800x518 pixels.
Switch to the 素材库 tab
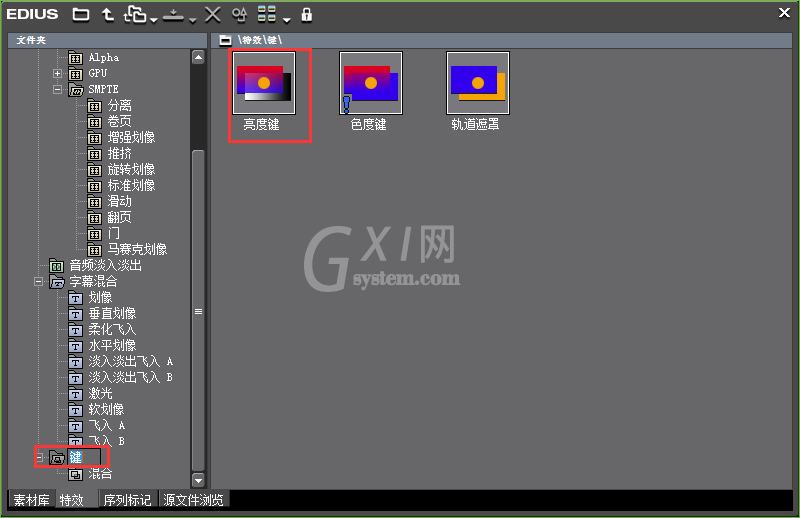click(x=31, y=500)
